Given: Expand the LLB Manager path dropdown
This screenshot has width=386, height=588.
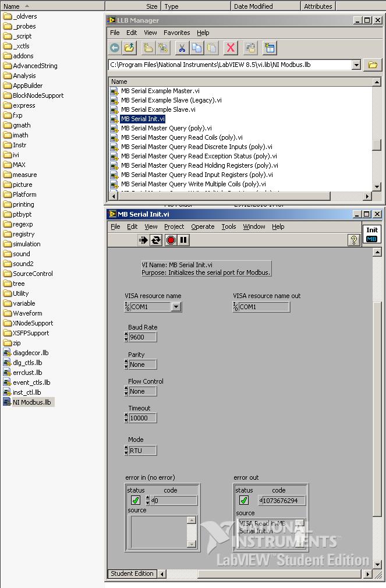Looking at the screenshot, I should coord(356,65).
